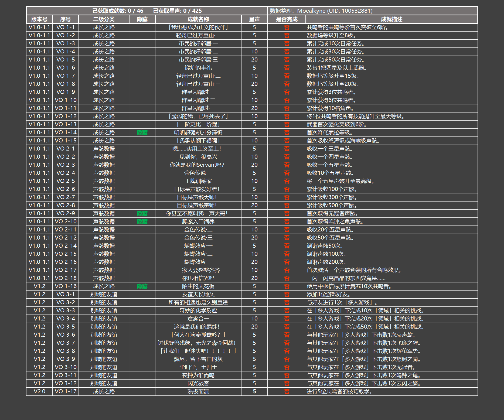Click green 隐藏 tag on VO 2-9 row

[142, 213]
